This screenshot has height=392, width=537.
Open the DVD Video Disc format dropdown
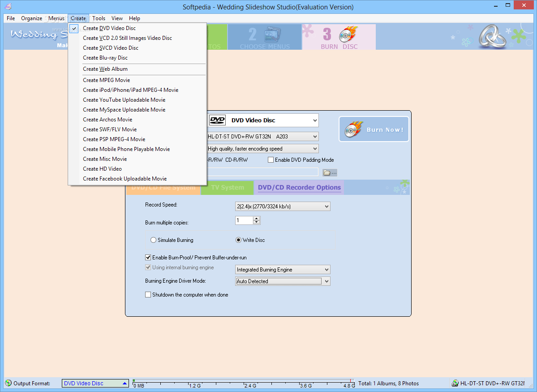point(315,120)
